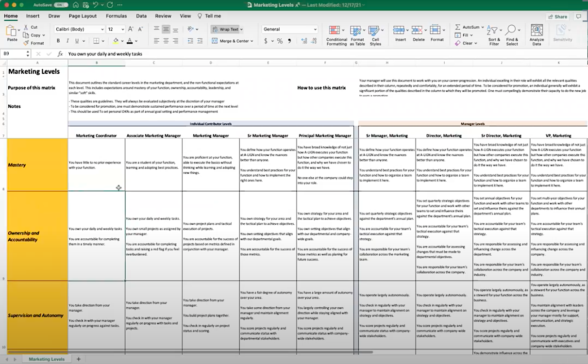Select the Supervision and Autonomy cell
The width and height of the screenshot is (588, 364).
coord(37,315)
